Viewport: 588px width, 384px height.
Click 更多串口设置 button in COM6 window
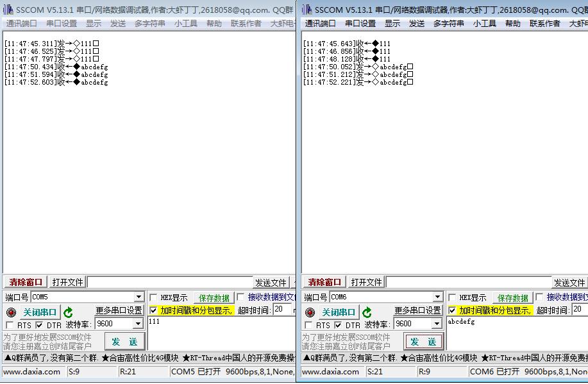tap(417, 310)
